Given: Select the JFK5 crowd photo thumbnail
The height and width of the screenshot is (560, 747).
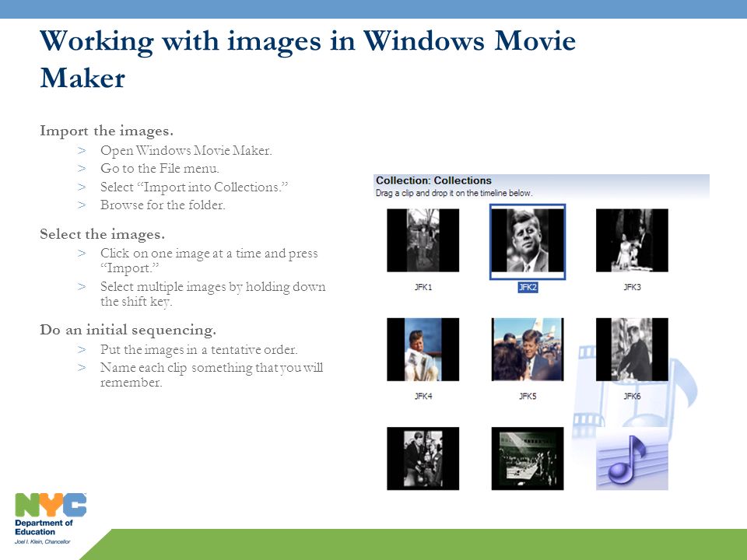Looking at the screenshot, I should [x=528, y=349].
